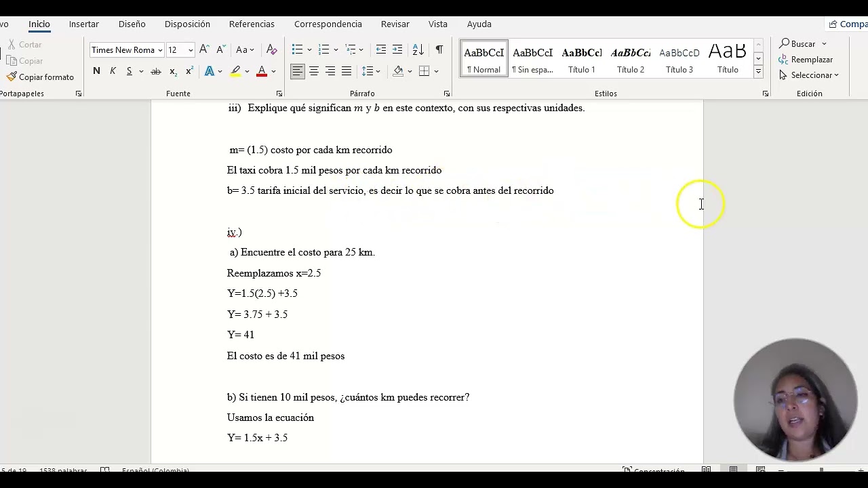This screenshot has height=488, width=868.
Task: Toggle italic (K) formatting
Action: point(113,71)
